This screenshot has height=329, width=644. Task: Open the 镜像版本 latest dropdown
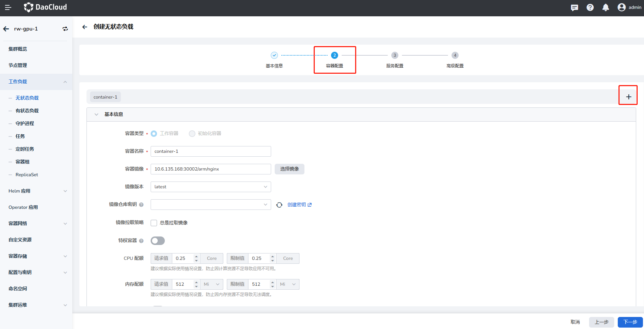click(x=211, y=187)
